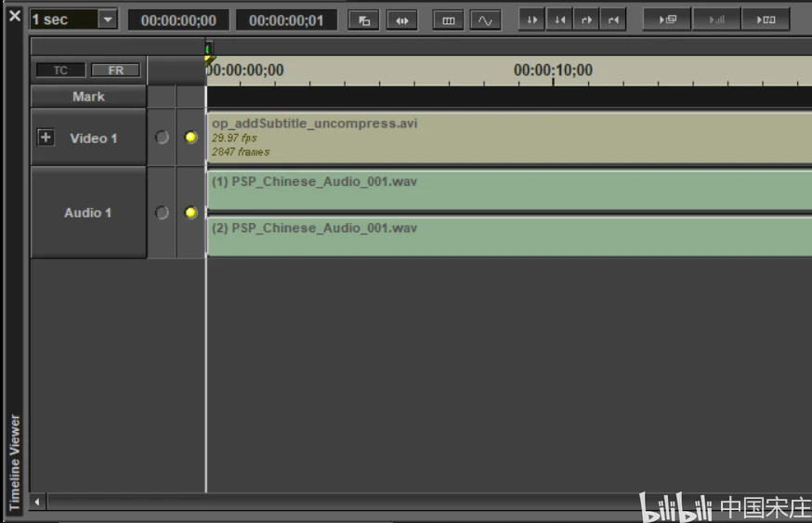The width and height of the screenshot is (812, 523).
Task: Close the Timeline Viewer with the X icon
Action: click(x=14, y=16)
